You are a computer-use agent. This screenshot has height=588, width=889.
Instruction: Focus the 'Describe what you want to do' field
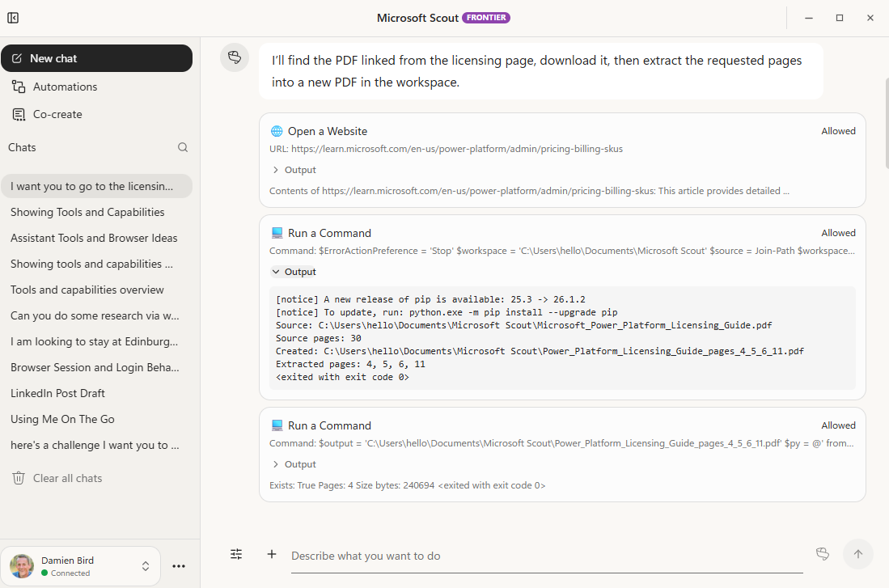(547, 556)
